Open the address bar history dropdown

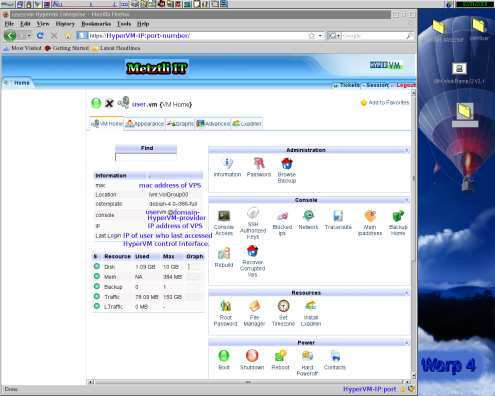[x=320, y=36]
